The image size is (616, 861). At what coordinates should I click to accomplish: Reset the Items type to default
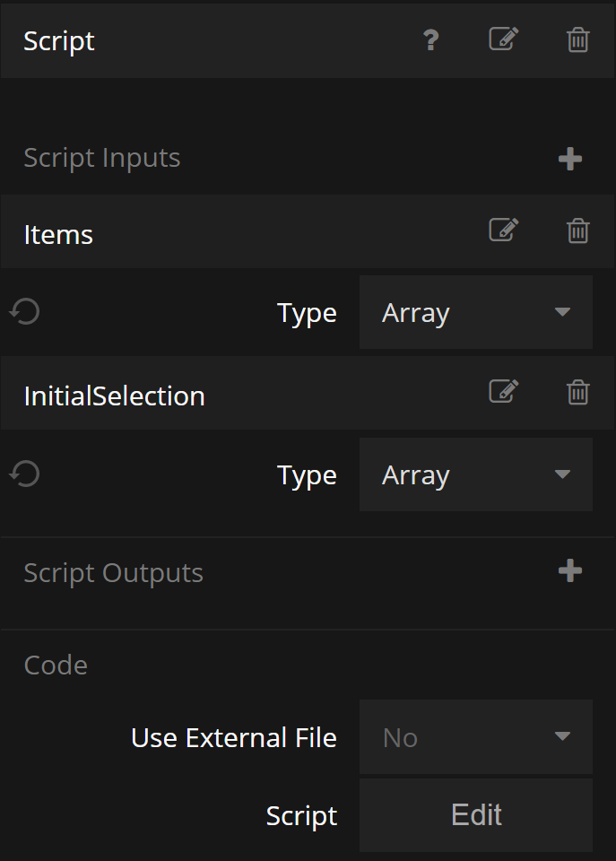point(25,312)
